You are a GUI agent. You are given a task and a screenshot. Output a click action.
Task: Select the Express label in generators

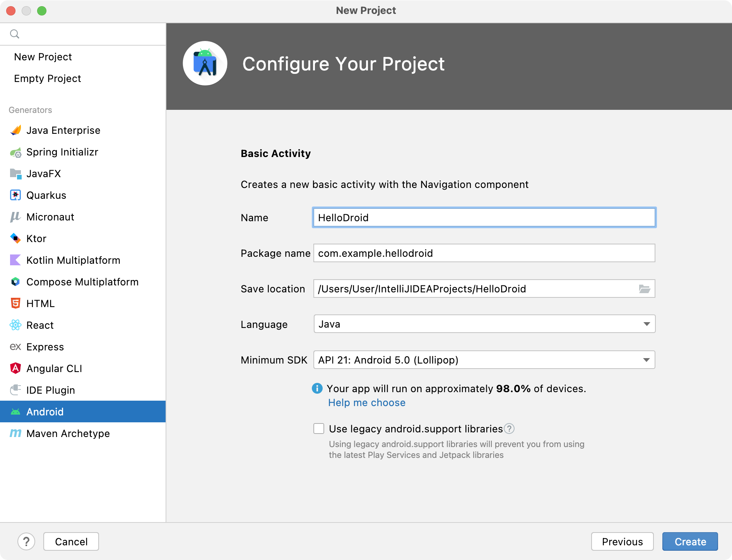pos(45,347)
